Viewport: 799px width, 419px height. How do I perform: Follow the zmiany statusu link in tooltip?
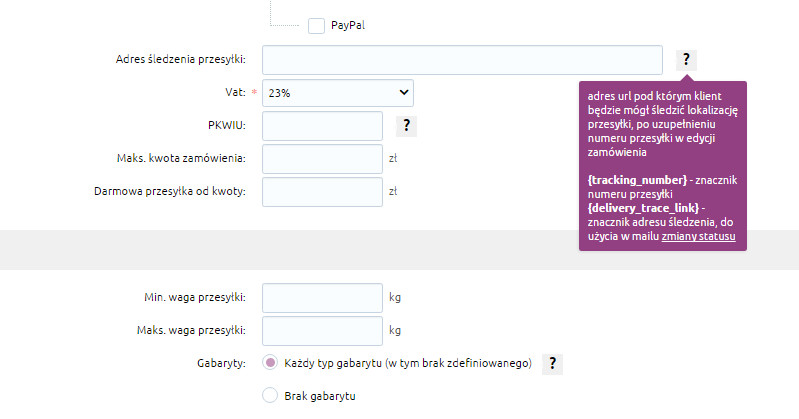(x=698, y=237)
